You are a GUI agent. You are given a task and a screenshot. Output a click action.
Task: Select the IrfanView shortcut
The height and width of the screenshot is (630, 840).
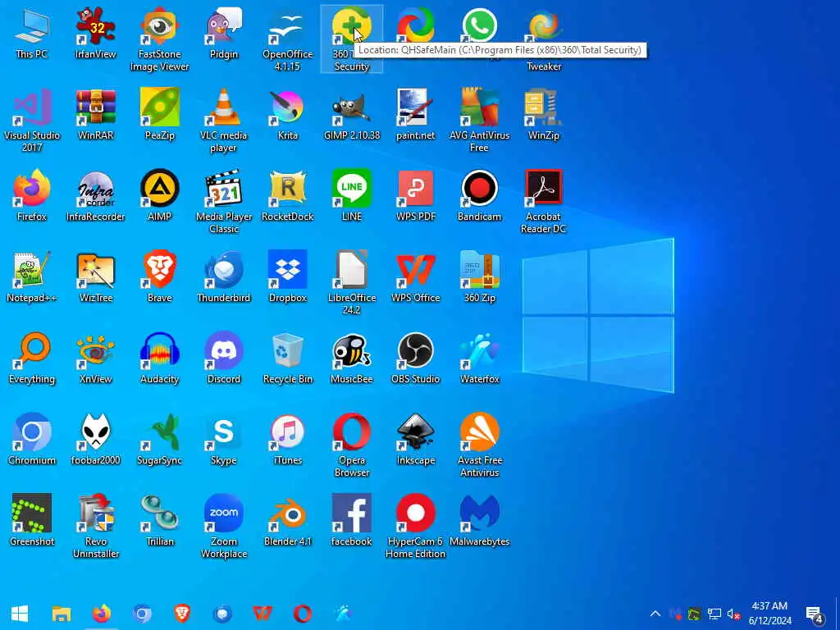click(x=95, y=33)
